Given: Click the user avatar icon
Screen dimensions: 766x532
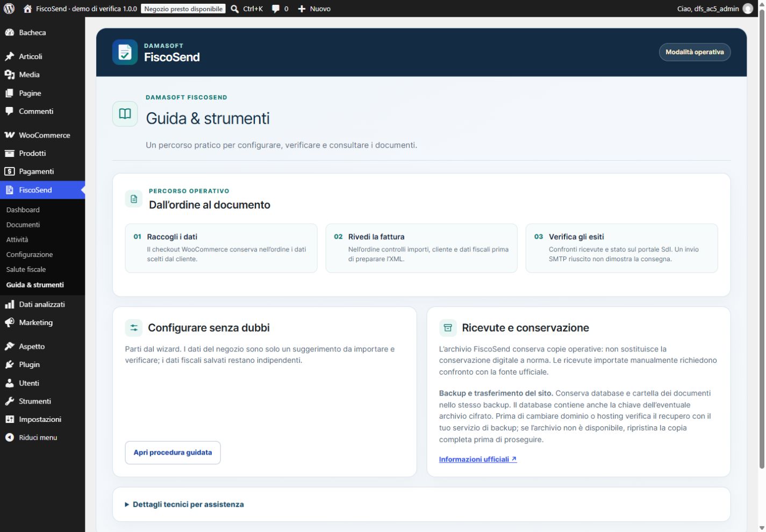Looking at the screenshot, I should tap(748, 9).
